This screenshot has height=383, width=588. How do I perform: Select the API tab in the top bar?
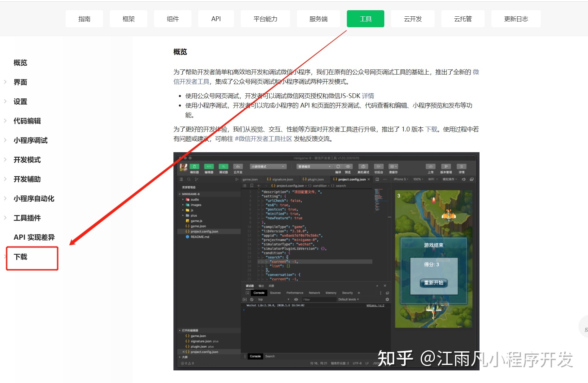(216, 19)
